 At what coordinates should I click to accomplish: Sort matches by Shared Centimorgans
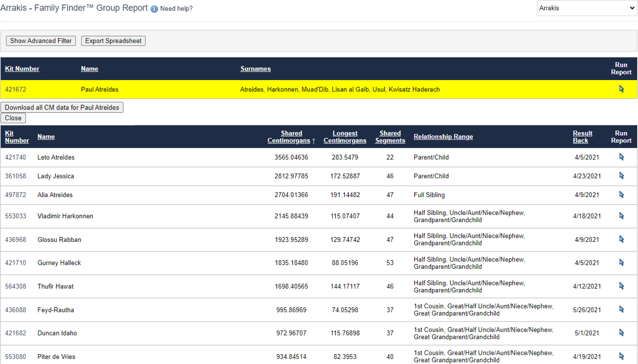pyautogui.click(x=291, y=137)
